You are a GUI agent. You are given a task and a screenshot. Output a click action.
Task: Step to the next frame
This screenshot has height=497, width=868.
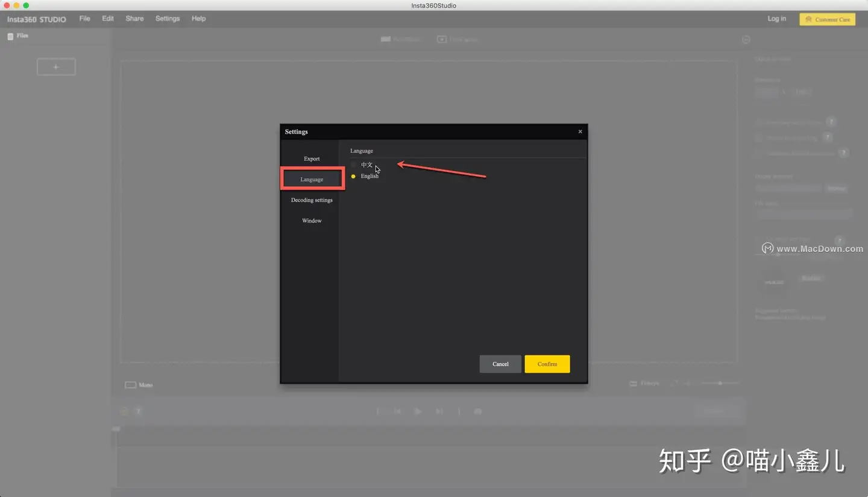point(439,411)
